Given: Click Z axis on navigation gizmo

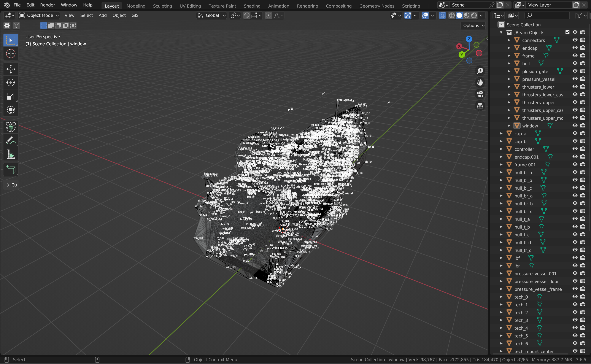Looking at the screenshot, I should (x=469, y=39).
